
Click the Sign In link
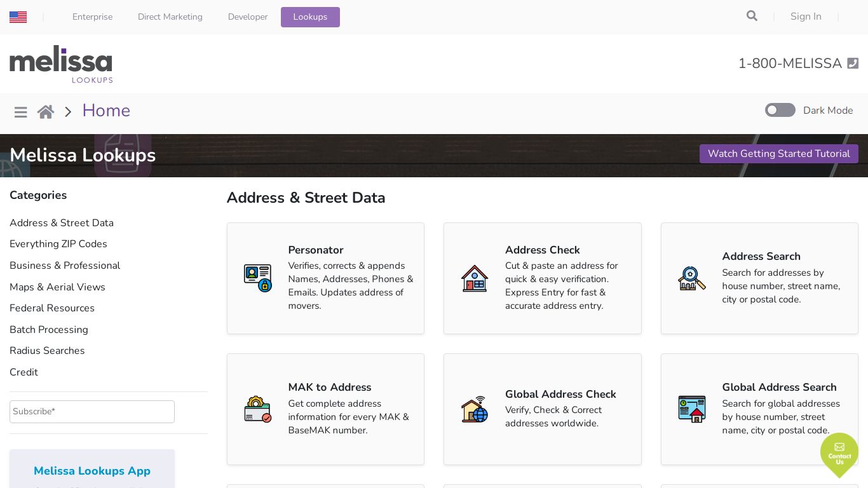pos(806,17)
